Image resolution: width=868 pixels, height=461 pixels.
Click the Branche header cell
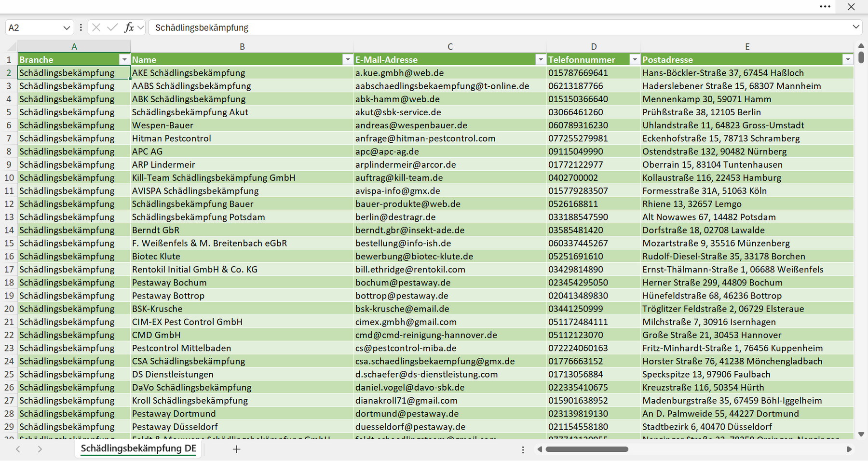pyautogui.click(x=74, y=59)
